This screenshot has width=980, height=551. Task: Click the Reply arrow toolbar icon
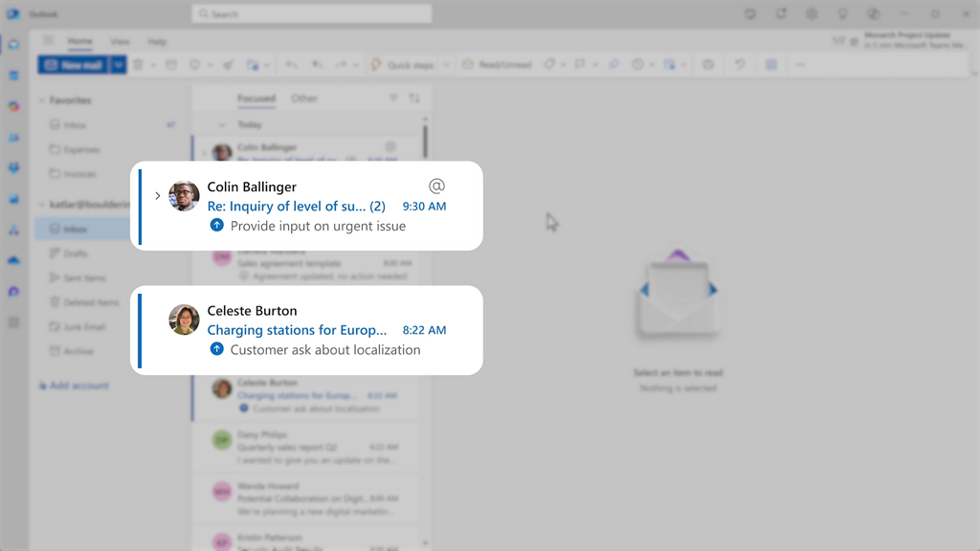(291, 64)
